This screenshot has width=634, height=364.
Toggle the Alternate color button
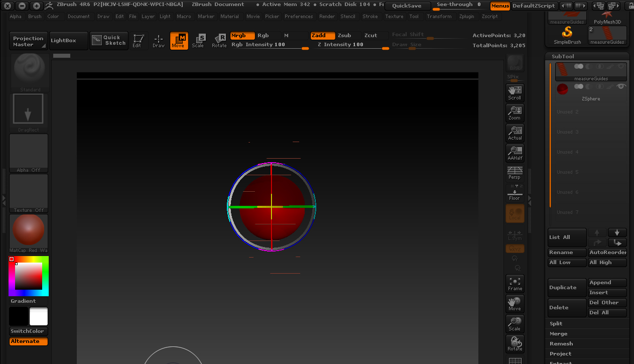click(29, 341)
